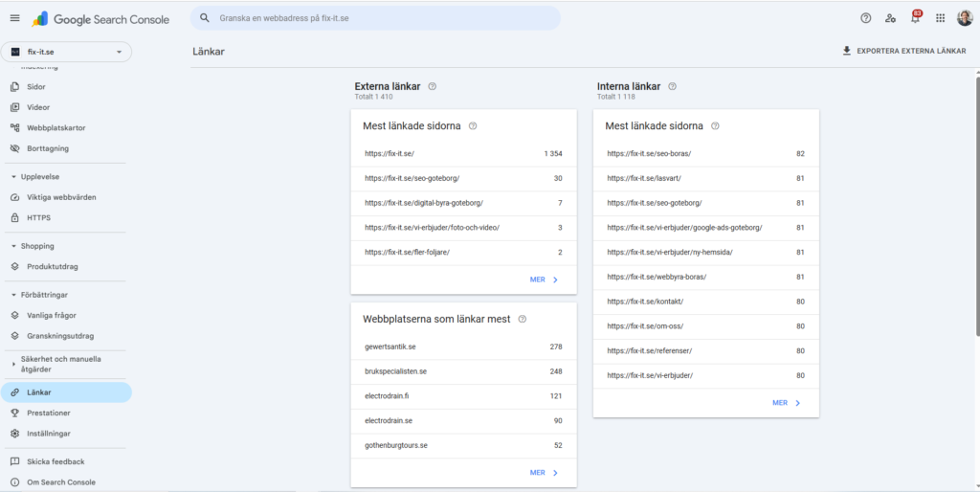Open the user settings people icon
Image resolution: width=980 pixels, height=492 pixels.
891,18
